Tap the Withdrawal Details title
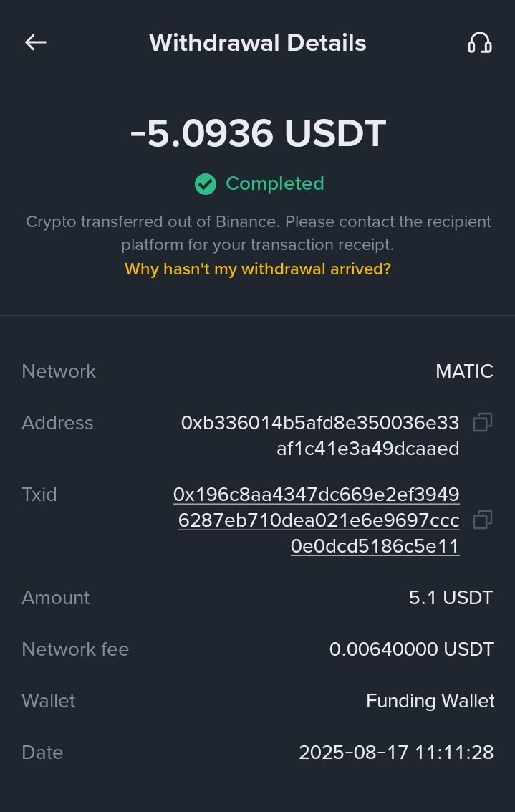 258,43
